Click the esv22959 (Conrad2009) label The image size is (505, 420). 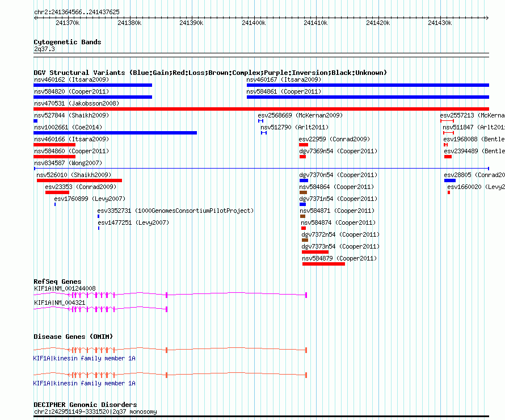click(334, 139)
